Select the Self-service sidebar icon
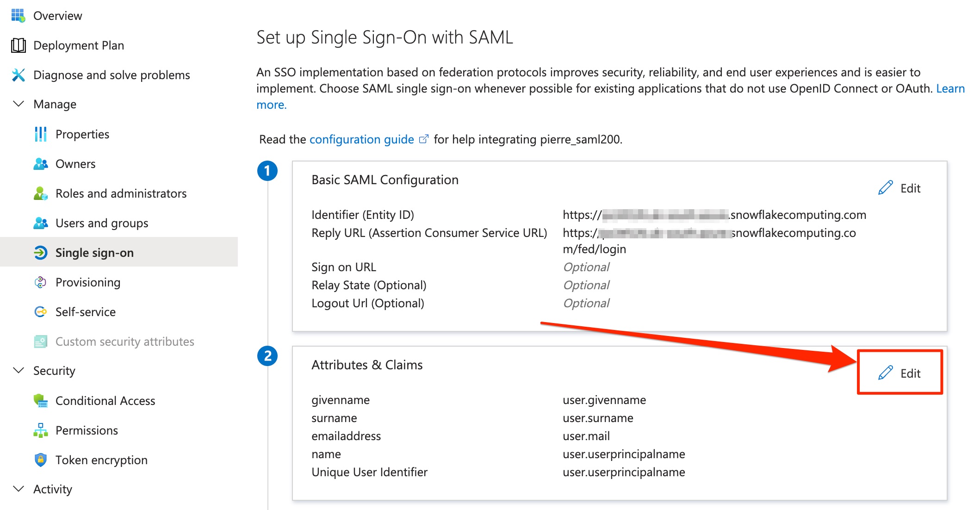 click(41, 311)
